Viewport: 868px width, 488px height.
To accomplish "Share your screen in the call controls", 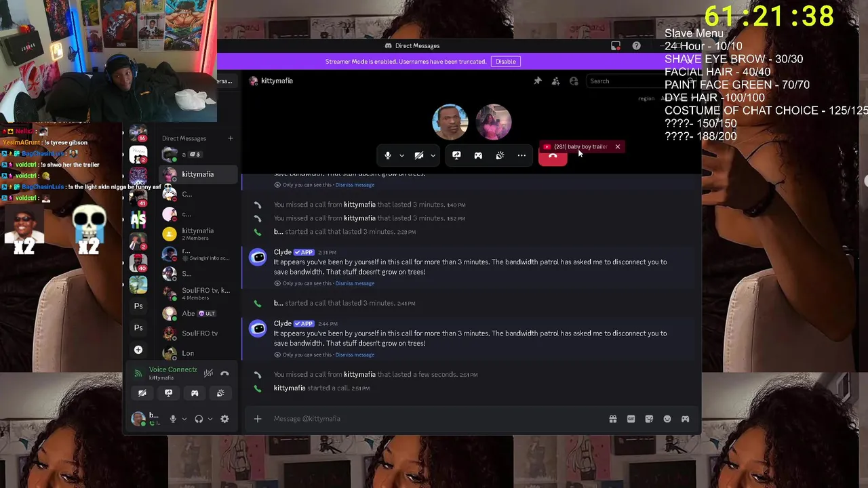I will coord(456,155).
